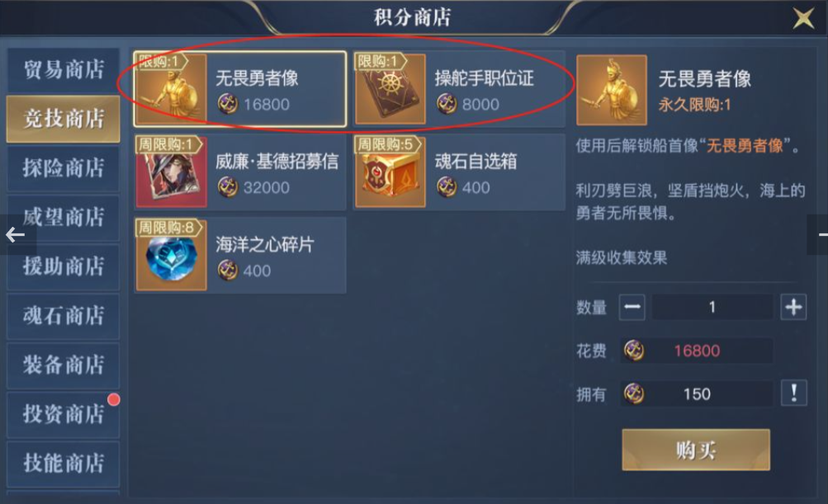
Task: Open the 投资商店 tab with red dot
Action: pos(63,414)
